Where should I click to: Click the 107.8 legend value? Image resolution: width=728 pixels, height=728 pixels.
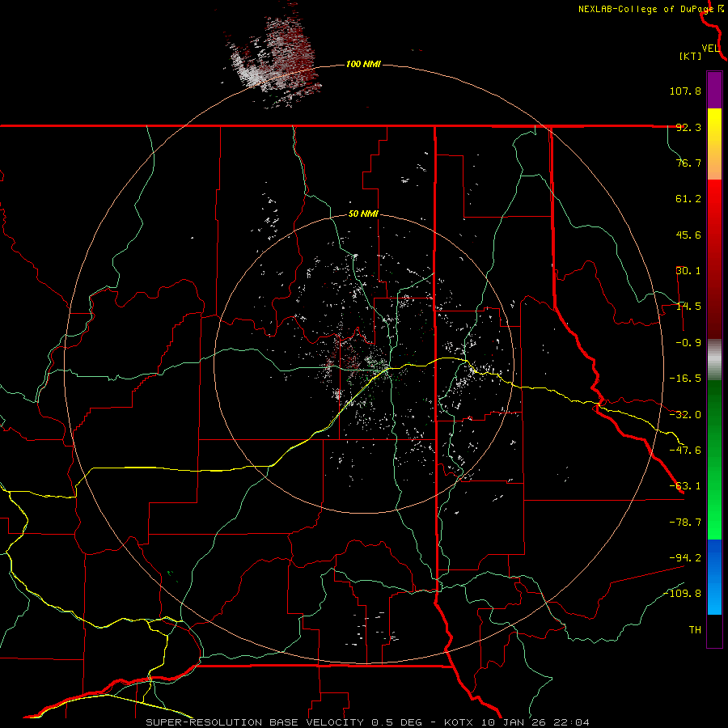(x=685, y=91)
